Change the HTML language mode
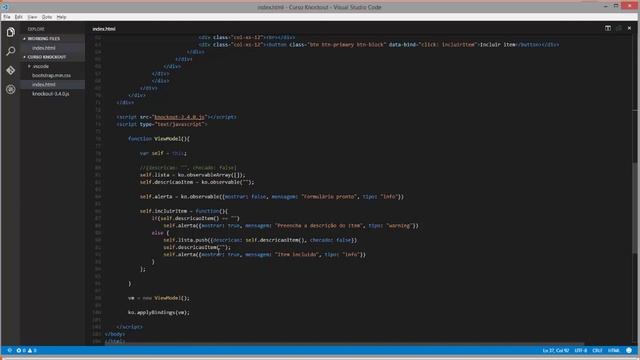 tap(613, 350)
